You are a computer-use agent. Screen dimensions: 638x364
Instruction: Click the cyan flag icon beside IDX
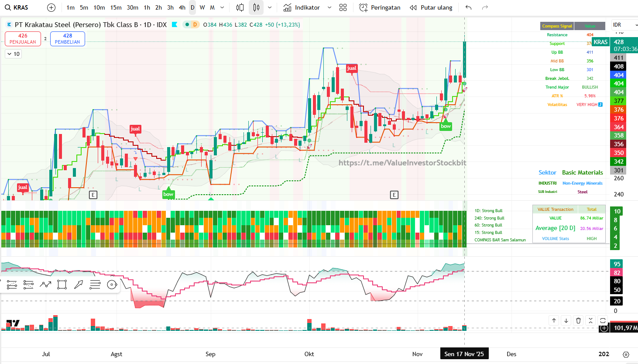(x=175, y=24)
